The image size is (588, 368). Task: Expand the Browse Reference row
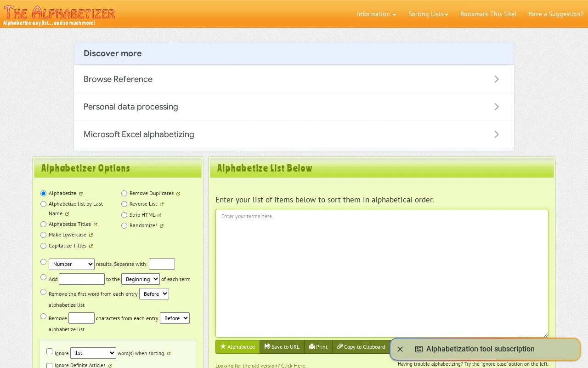click(294, 79)
